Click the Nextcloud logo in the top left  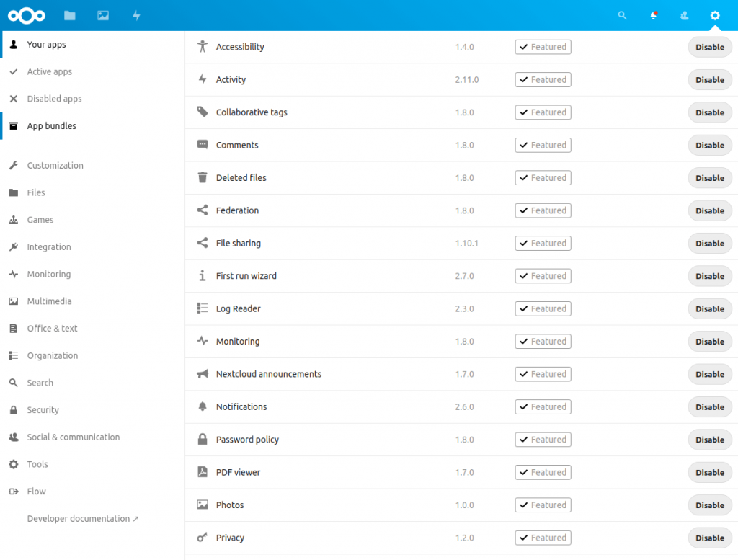[x=26, y=15]
